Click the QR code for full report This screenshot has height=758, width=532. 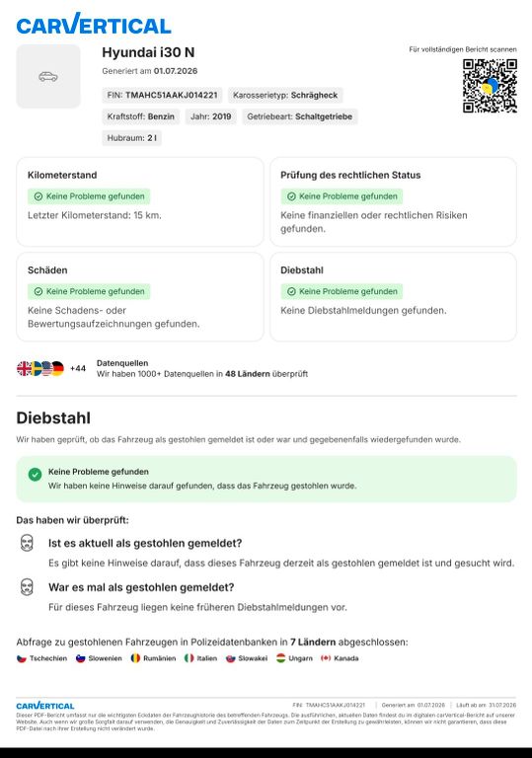[490, 86]
